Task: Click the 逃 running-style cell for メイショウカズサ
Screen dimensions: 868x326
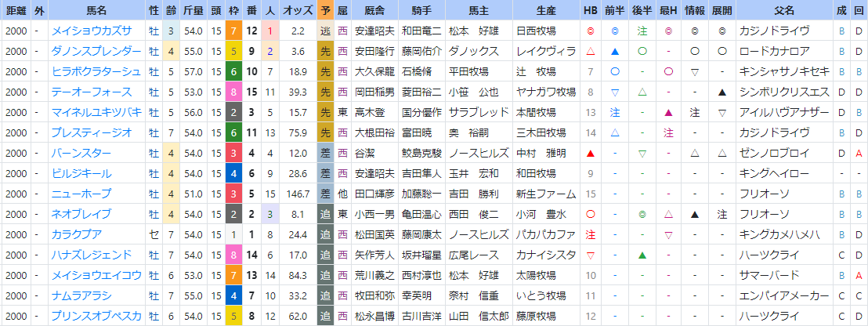Action: [326, 31]
